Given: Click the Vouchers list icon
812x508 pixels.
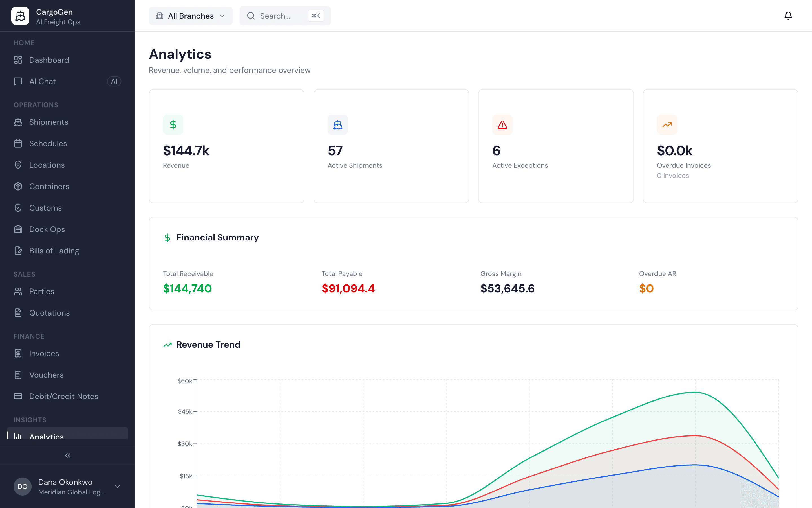Looking at the screenshot, I should [18, 375].
